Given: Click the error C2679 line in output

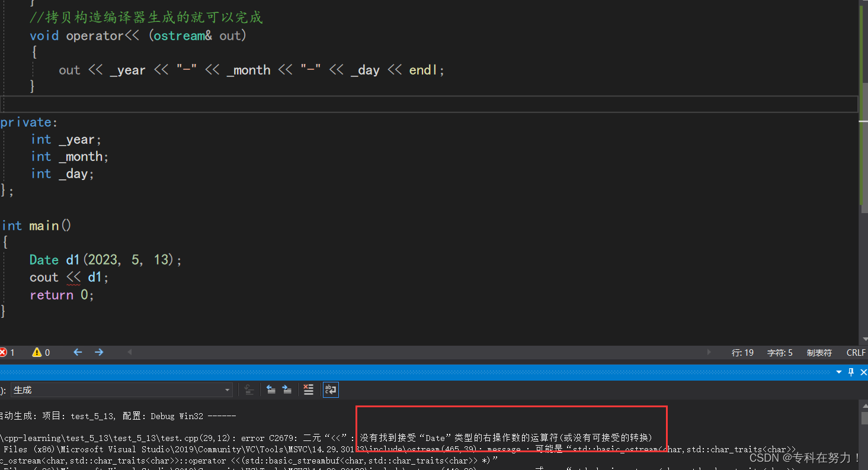Looking at the screenshot, I should point(326,438).
